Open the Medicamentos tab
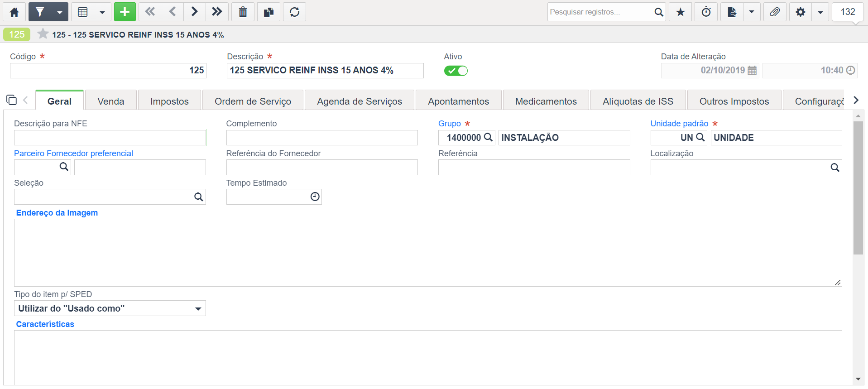This screenshot has width=868, height=389. 546,101
